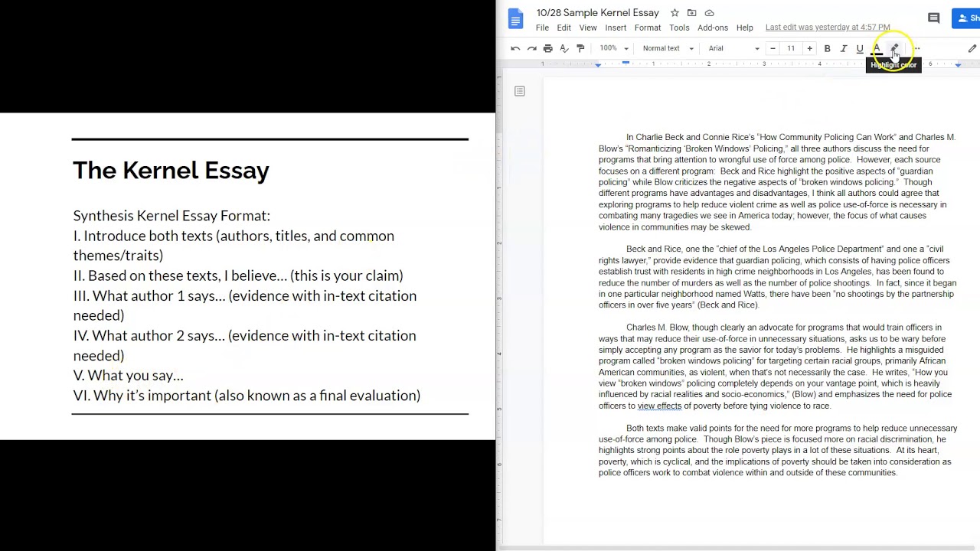The image size is (980, 551).
Task: Open the editing mode pencil menu
Action: click(972, 48)
